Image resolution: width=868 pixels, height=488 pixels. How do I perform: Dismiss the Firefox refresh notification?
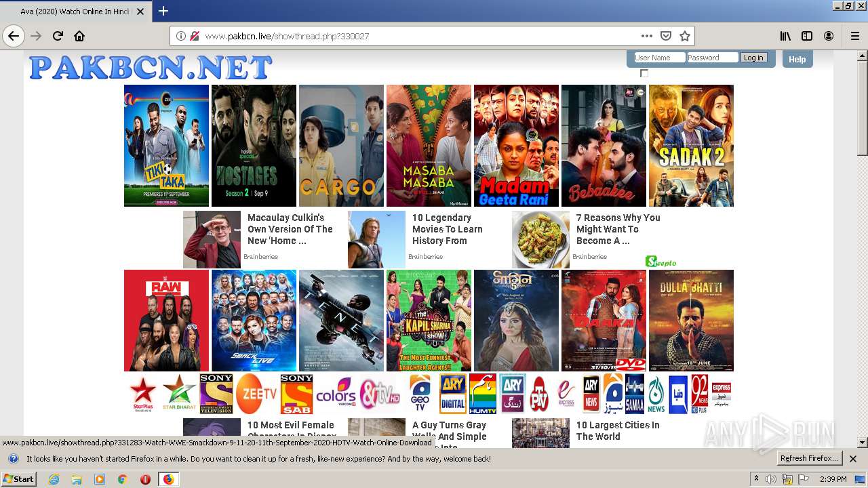[x=853, y=459]
